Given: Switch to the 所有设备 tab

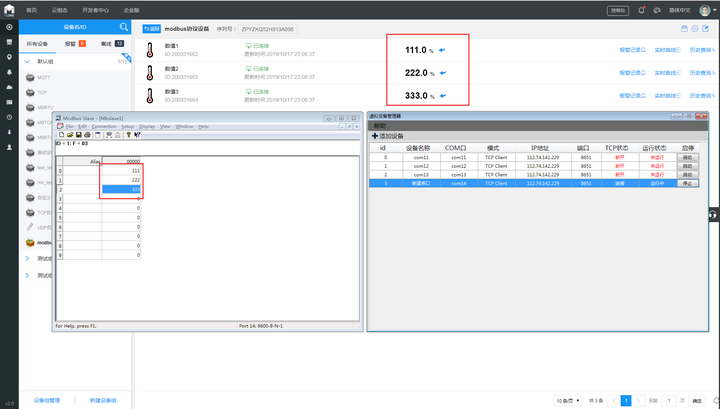Looking at the screenshot, I should pyautogui.click(x=37, y=44).
